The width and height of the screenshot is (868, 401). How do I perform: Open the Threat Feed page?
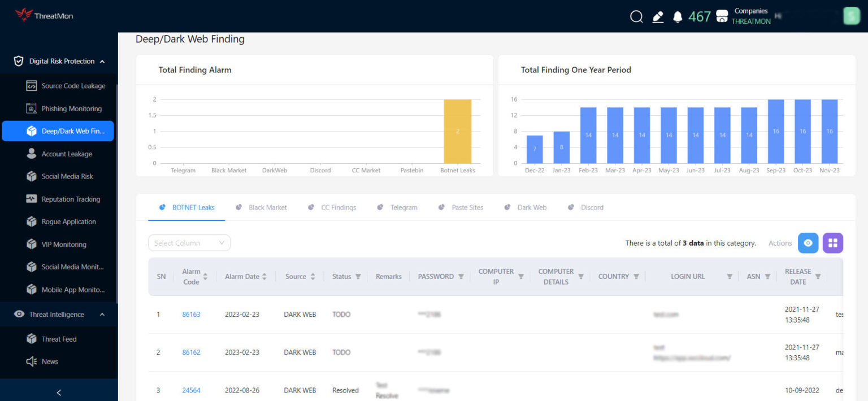(x=59, y=338)
